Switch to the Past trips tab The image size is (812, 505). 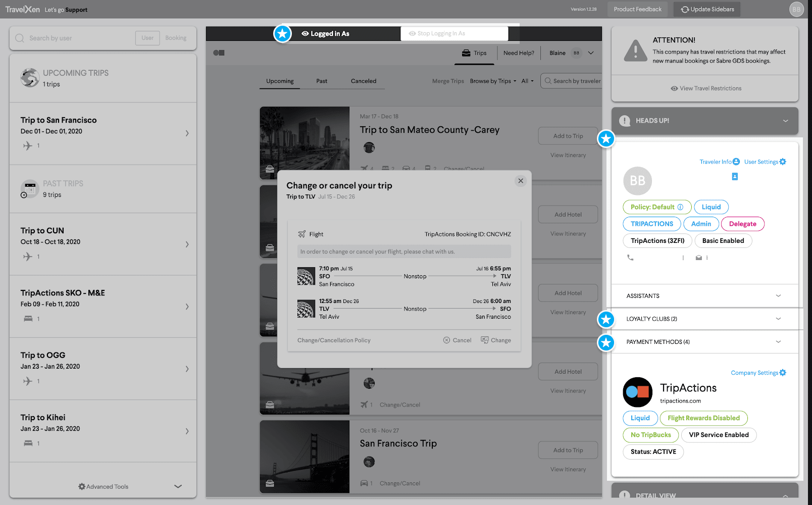pos(322,81)
